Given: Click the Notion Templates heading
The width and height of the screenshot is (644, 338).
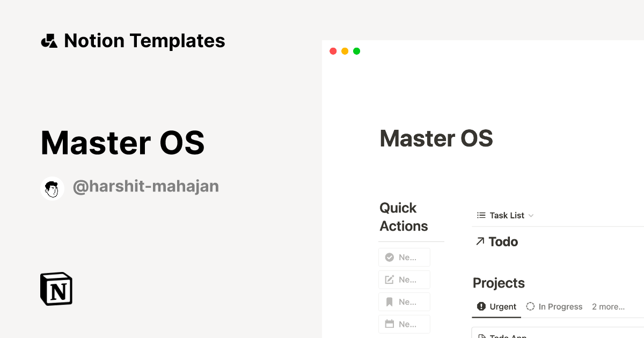Looking at the screenshot, I should click(x=144, y=40).
